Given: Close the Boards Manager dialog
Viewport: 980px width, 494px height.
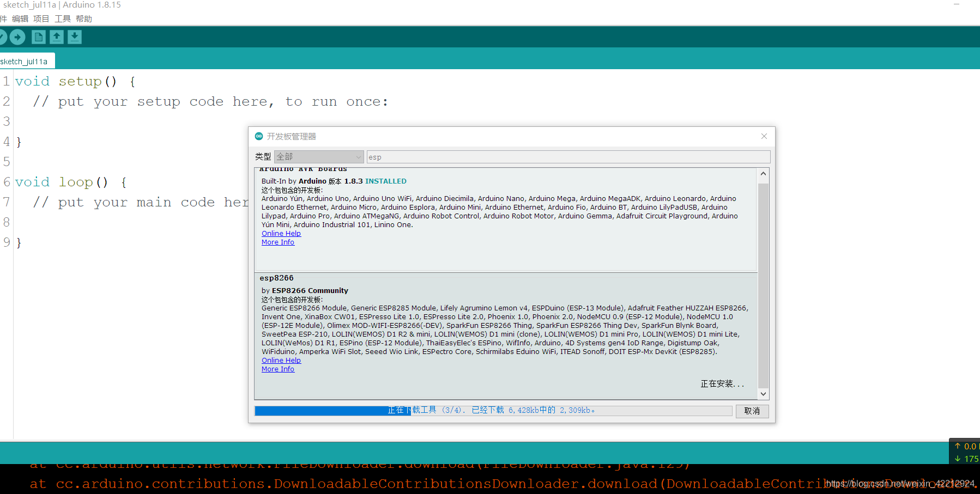Looking at the screenshot, I should (764, 136).
